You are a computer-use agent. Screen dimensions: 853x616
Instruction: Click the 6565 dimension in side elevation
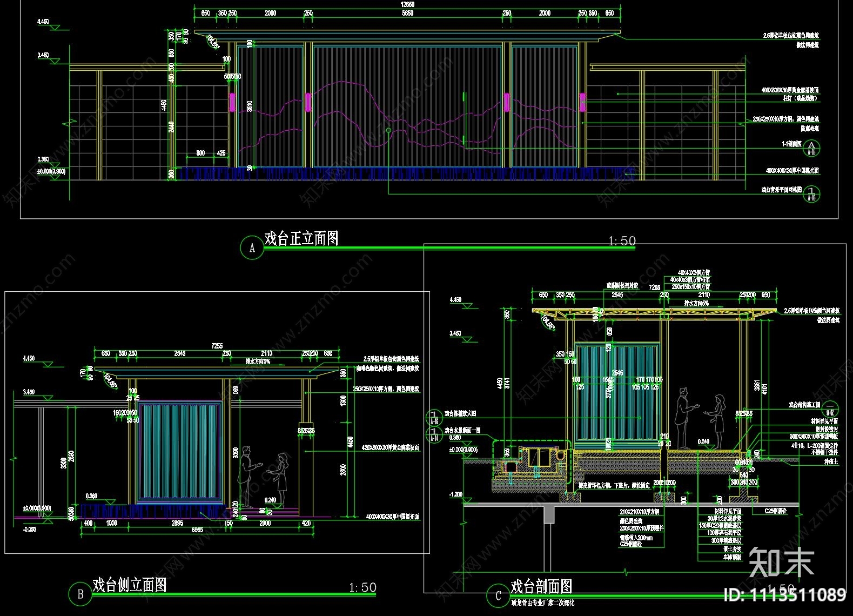coord(197,531)
